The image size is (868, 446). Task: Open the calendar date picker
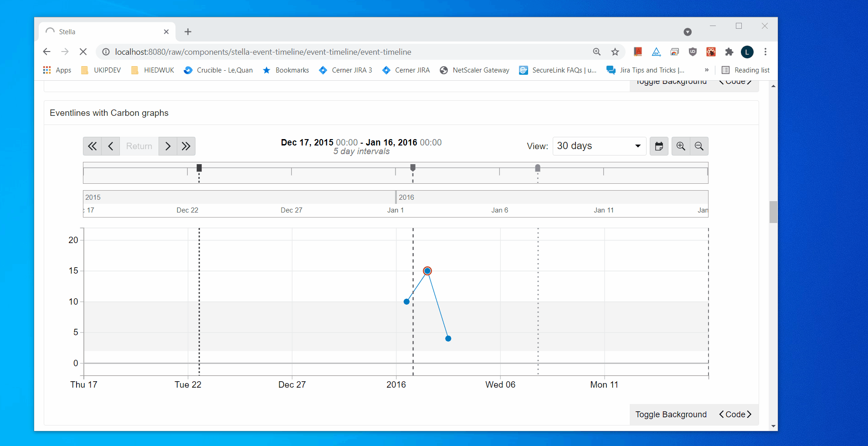(x=659, y=146)
